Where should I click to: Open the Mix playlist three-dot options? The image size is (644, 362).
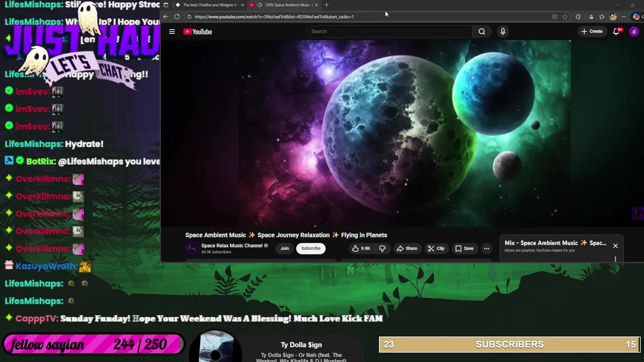[x=615, y=259]
